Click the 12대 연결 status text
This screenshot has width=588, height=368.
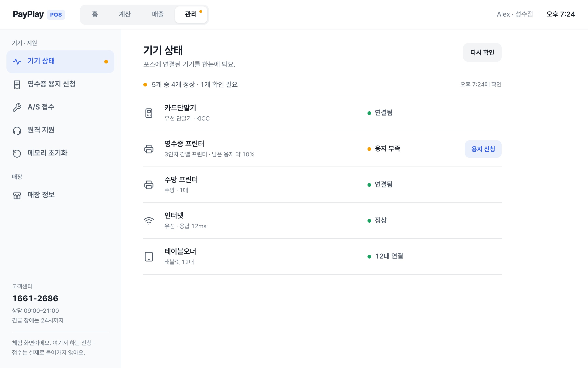[x=389, y=256]
